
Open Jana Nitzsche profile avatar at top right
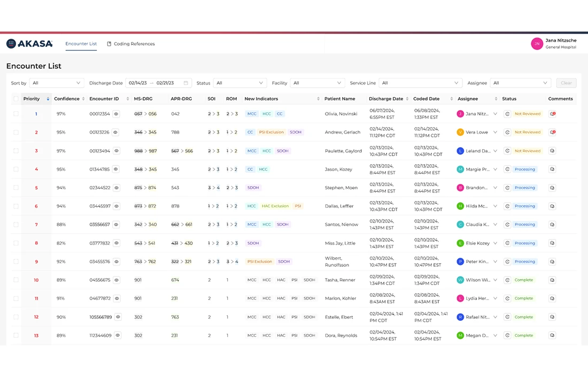coord(537,43)
